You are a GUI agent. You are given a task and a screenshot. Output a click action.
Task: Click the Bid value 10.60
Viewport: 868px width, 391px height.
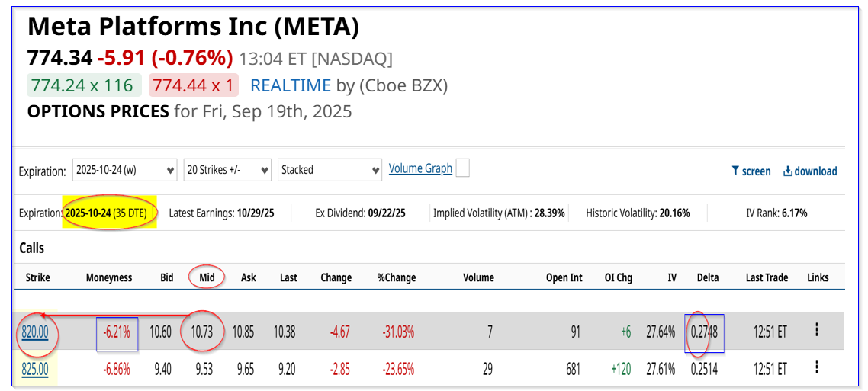coord(160,332)
